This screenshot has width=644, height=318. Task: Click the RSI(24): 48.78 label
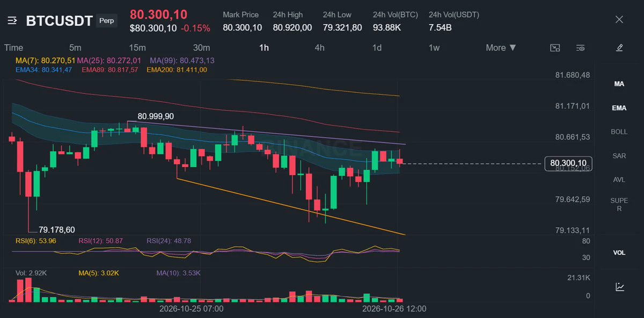[169, 241]
